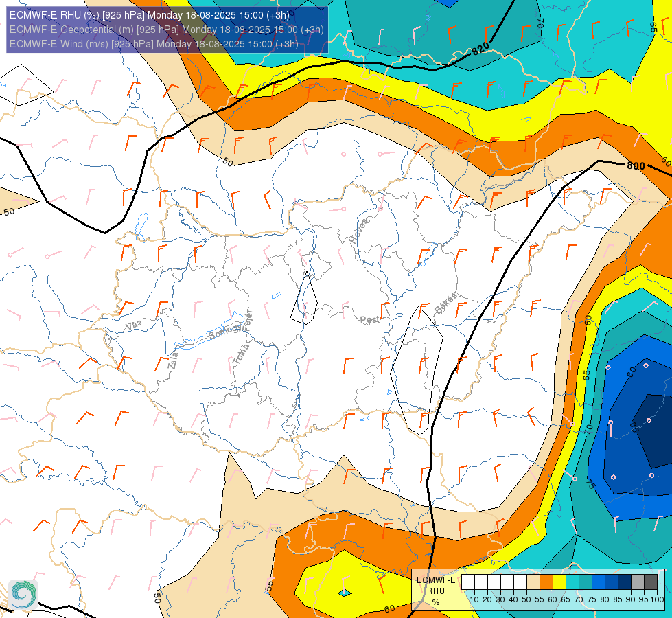
Task: Click the navy 85–90% legend swatch
Action: pos(625,582)
